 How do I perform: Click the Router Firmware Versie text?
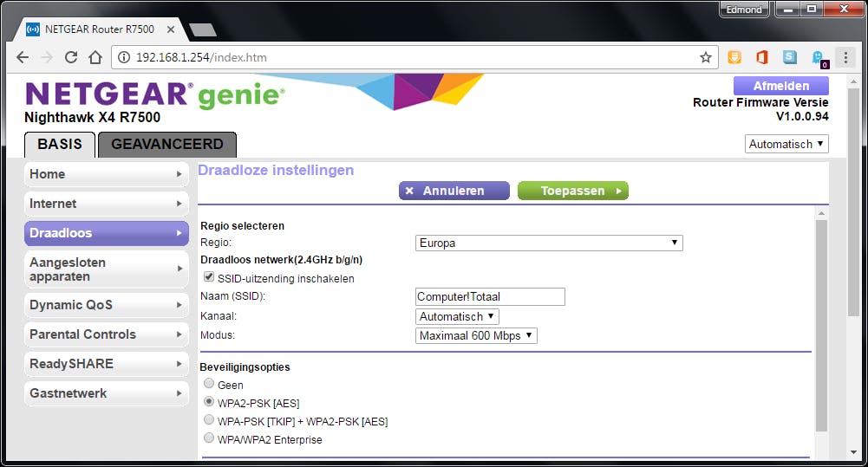760,102
